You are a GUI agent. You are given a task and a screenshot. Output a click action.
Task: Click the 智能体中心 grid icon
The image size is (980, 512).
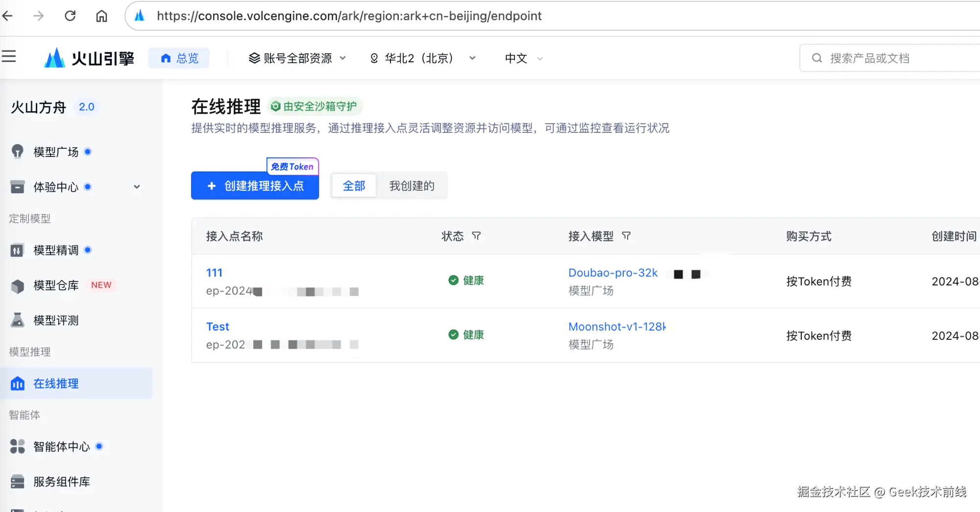pos(18,446)
